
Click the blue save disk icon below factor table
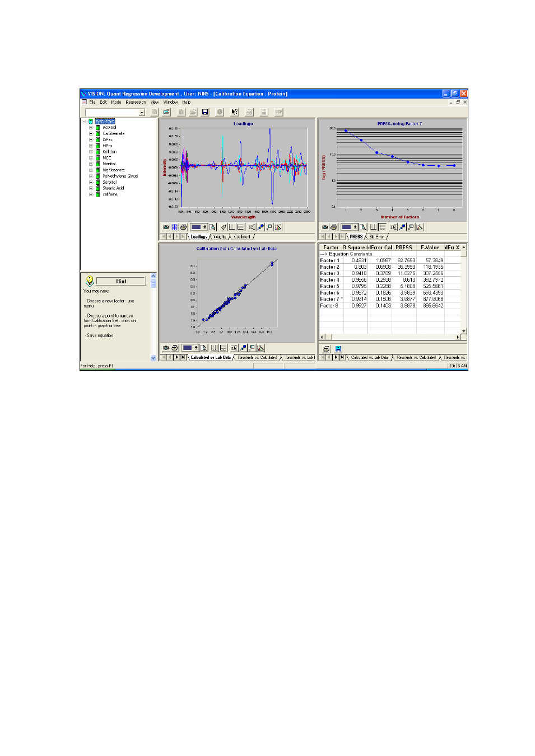click(338, 348)
